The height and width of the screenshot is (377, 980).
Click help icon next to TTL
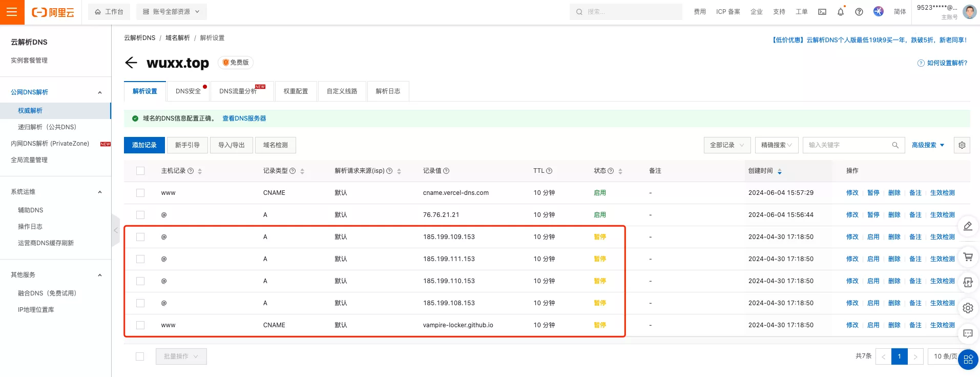click(x=549, y=171)
